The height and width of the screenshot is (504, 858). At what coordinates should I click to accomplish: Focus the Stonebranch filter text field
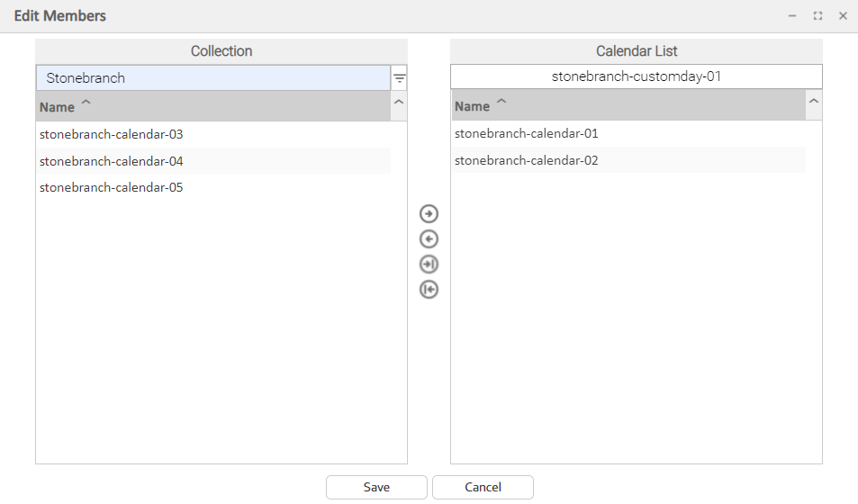pos(212,78)
